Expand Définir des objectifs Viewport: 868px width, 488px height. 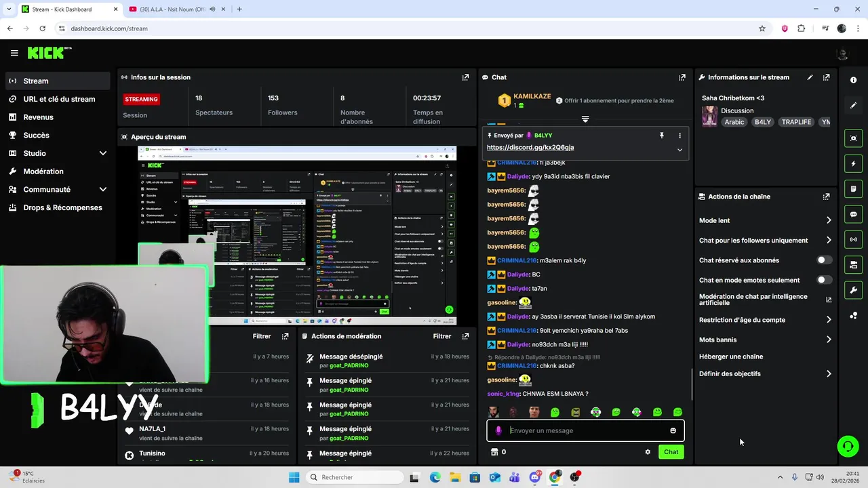click(829, 373)
